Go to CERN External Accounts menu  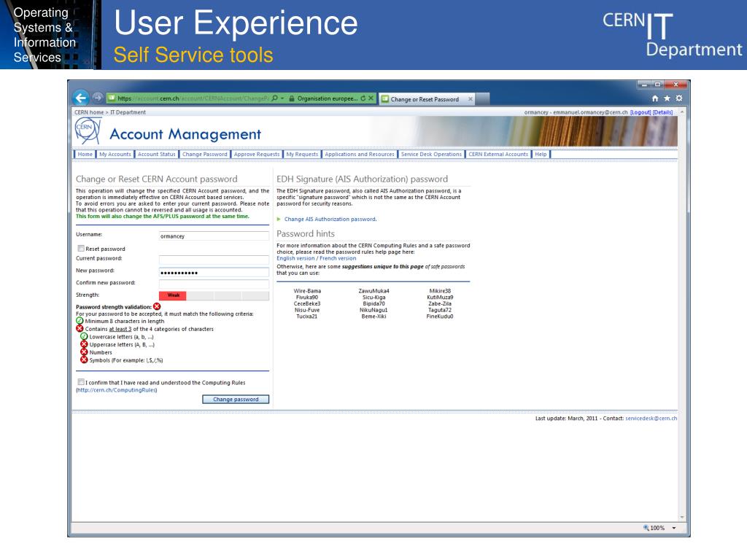point(498,155)
